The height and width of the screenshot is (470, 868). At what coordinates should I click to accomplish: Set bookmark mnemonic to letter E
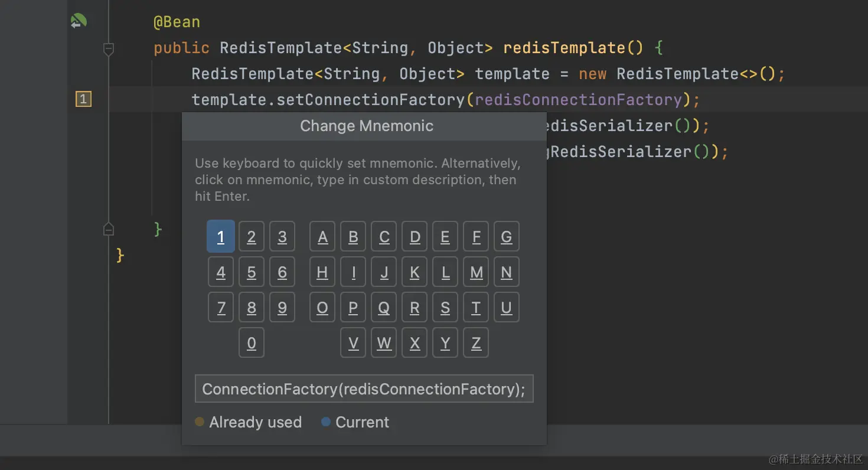445,236
